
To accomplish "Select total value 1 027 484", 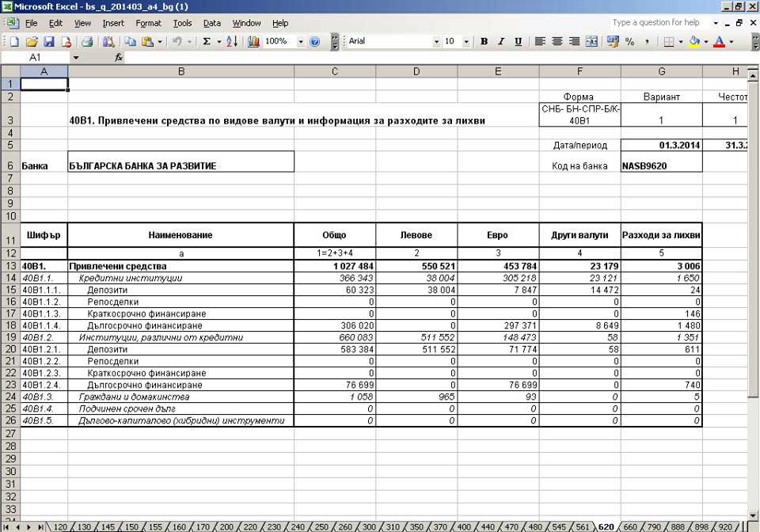I will pyautogui.click(x=334, y=266).
